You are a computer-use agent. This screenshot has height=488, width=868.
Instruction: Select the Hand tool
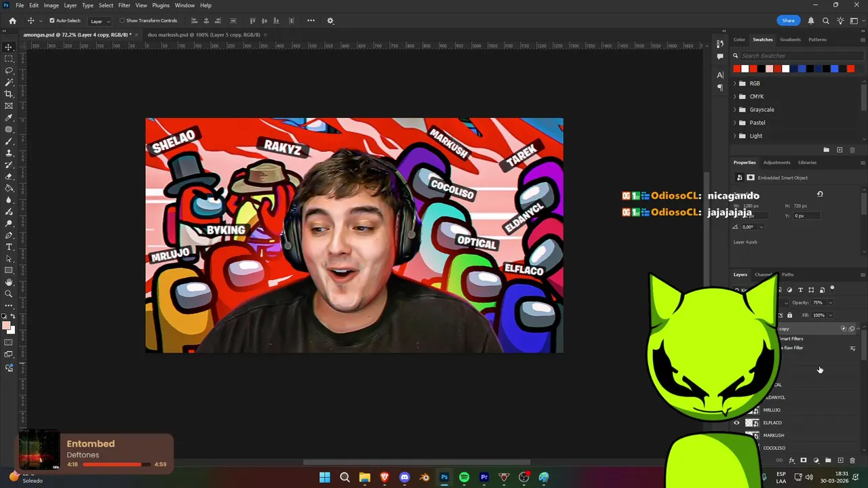[9, 282]
